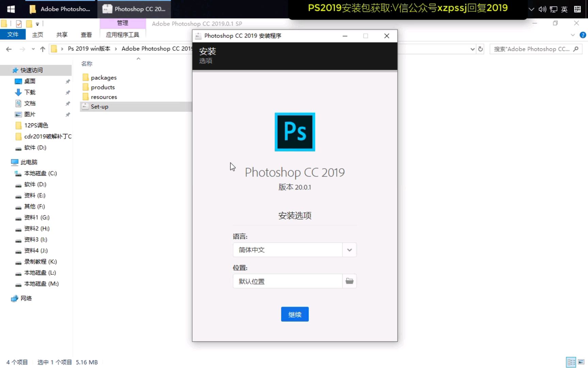Open Explorer help question mark icon
The height and width of the screenshot is (368, 588).
pos(583,35)
